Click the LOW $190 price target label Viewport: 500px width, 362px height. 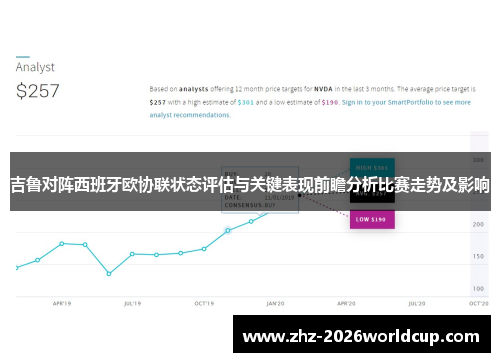[x=372, y=219]
